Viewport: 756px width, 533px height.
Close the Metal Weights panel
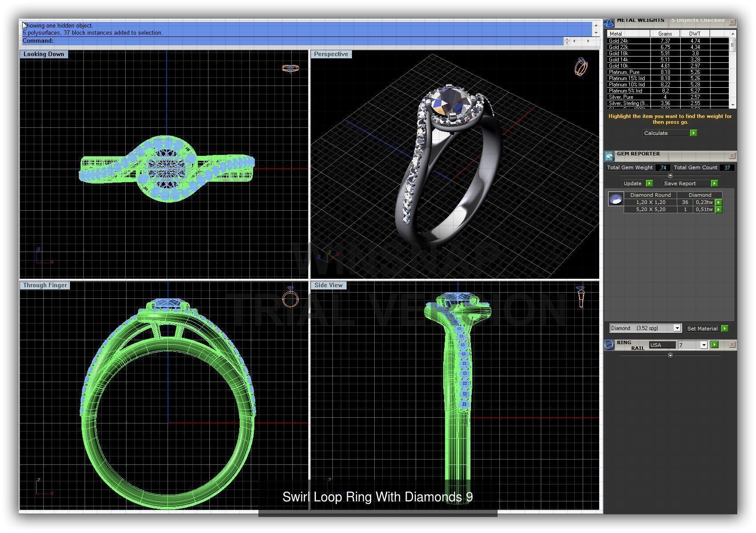click(x=732, y=22)
